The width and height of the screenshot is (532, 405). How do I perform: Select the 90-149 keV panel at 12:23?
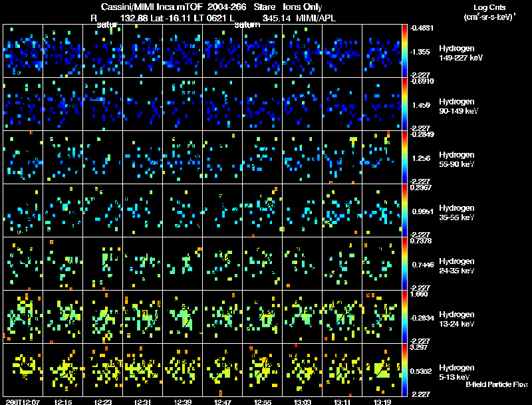point(103,104)
